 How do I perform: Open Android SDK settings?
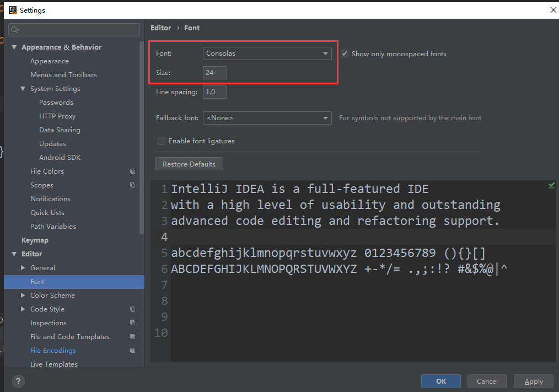click(x=60, y=158)
